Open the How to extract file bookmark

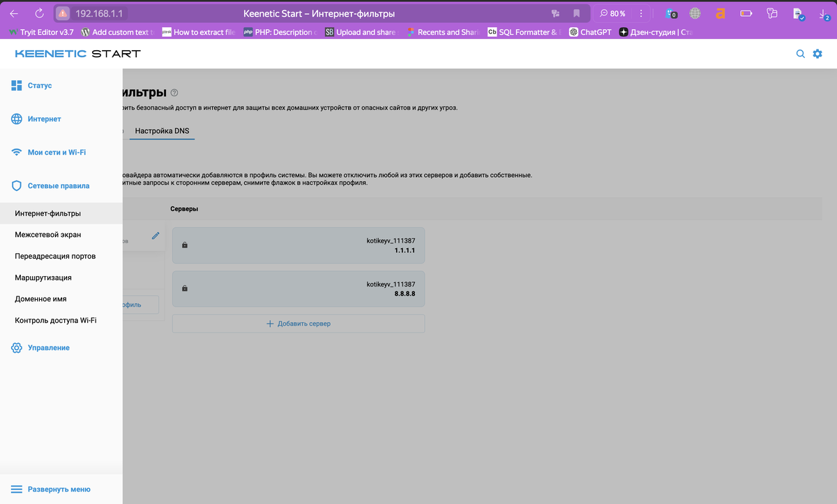click(x=198, y=32)
